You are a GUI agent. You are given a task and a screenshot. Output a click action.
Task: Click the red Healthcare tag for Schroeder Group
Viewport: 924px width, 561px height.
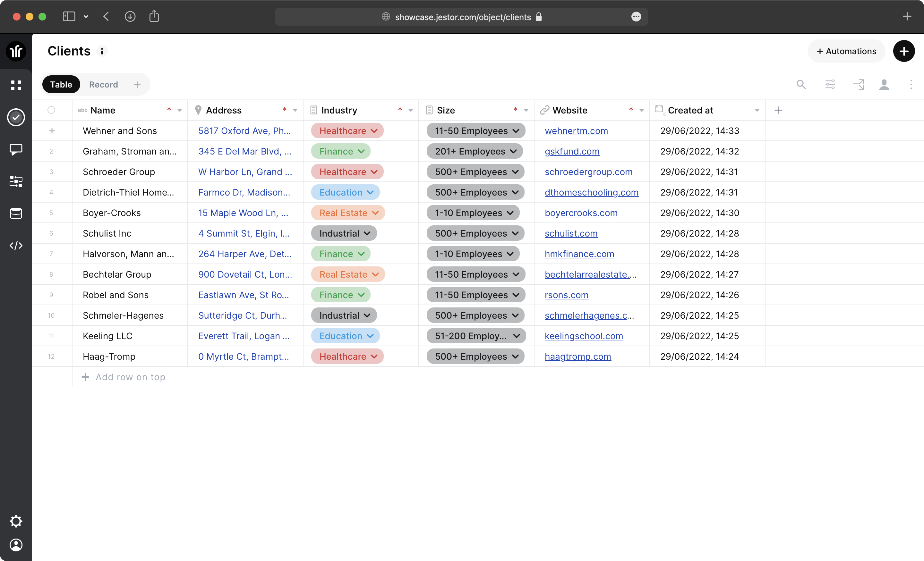point(347,172)
